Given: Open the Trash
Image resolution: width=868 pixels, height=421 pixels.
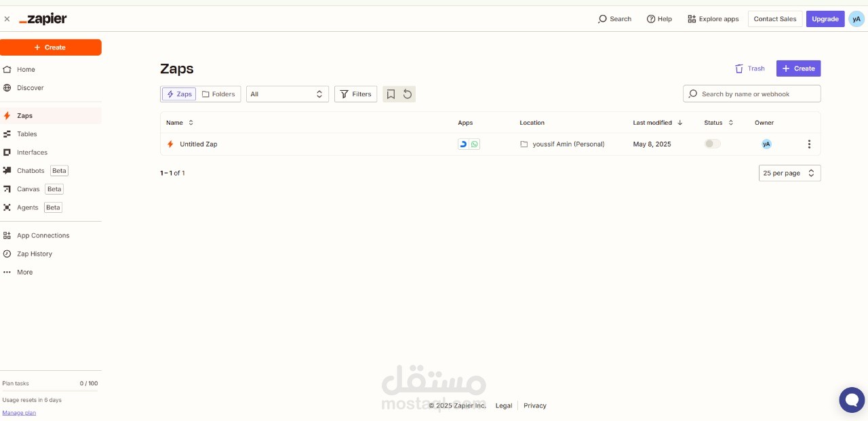Looking at the screenshot, I should (750, 68).
